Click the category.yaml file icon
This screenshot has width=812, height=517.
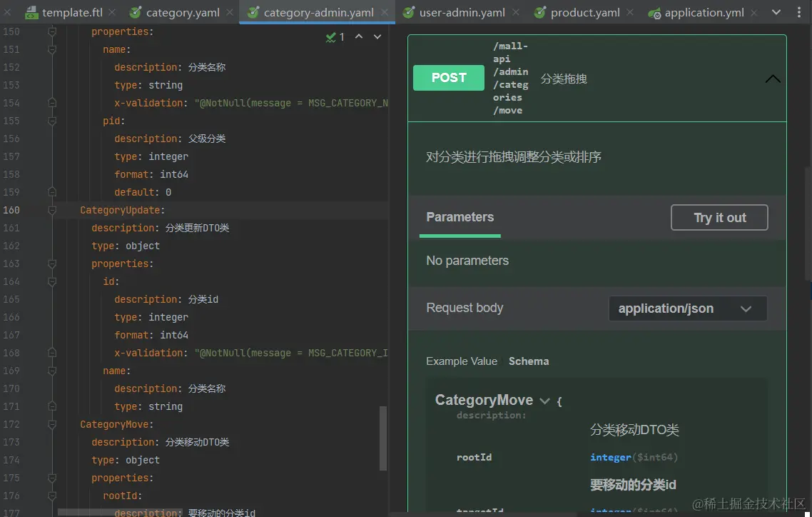pos(136,12)
